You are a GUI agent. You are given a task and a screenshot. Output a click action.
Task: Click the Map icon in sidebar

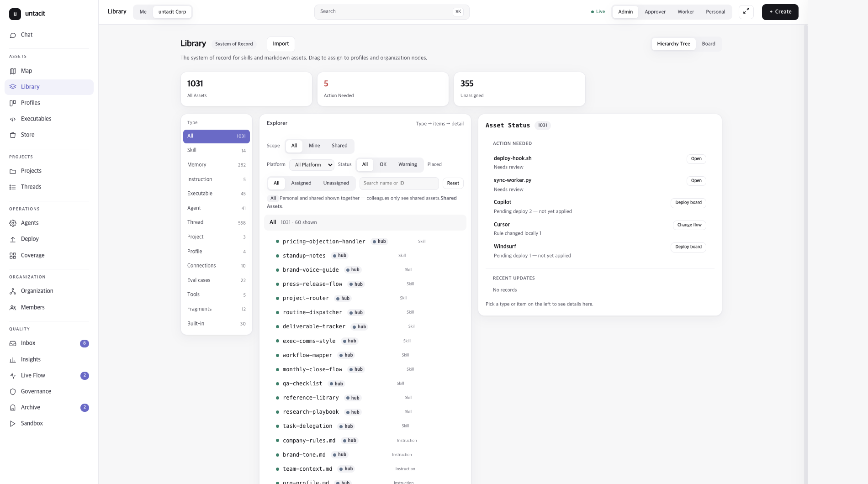[13, 71]
